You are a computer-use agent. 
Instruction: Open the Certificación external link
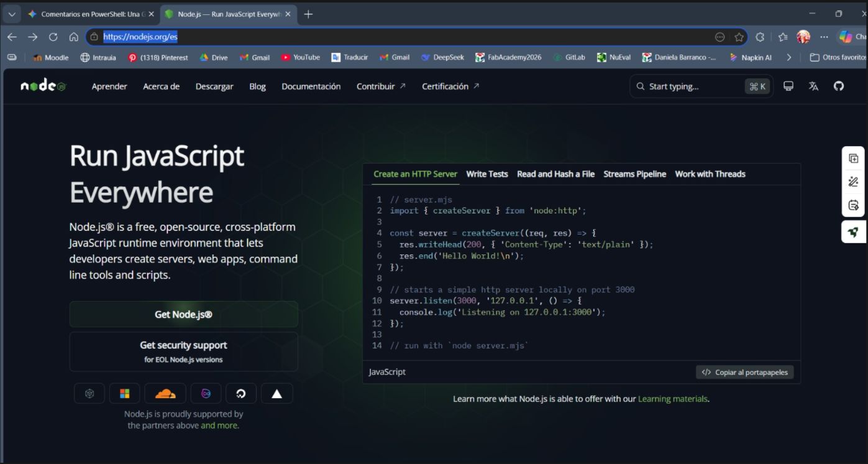[x=450, y=86]
